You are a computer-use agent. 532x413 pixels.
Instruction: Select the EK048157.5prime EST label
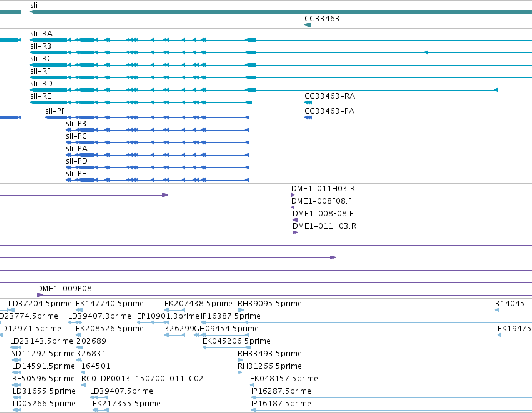(284, 379)
